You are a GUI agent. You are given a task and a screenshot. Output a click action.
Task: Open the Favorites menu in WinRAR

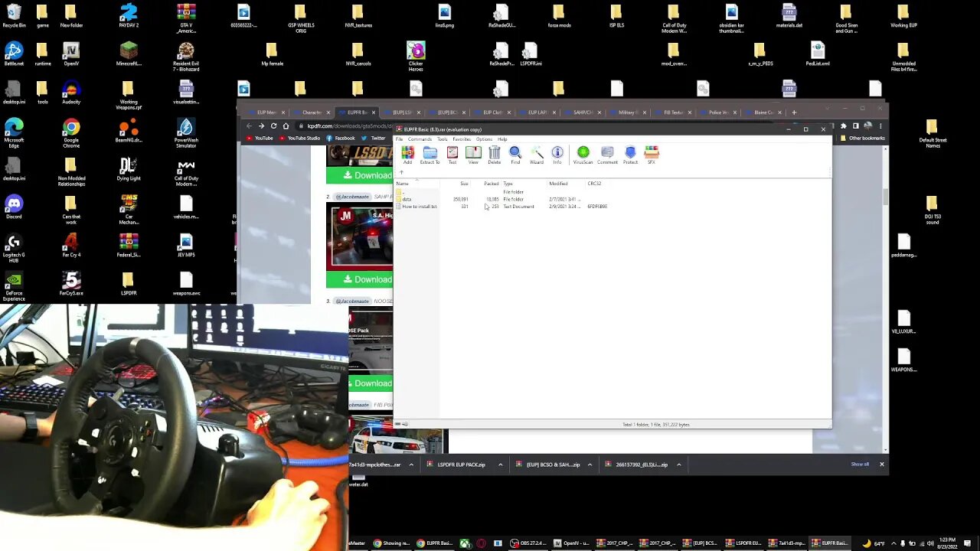[462, 139]
